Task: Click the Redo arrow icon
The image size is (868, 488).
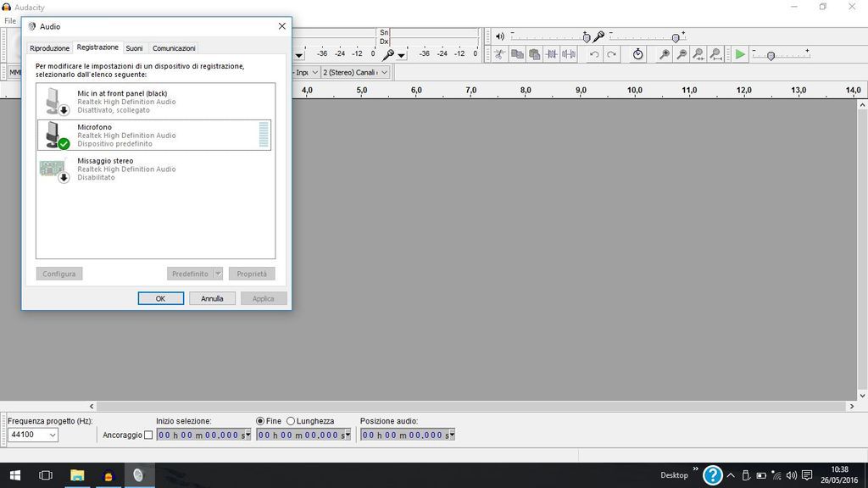Action: click(x=611, y=54)
